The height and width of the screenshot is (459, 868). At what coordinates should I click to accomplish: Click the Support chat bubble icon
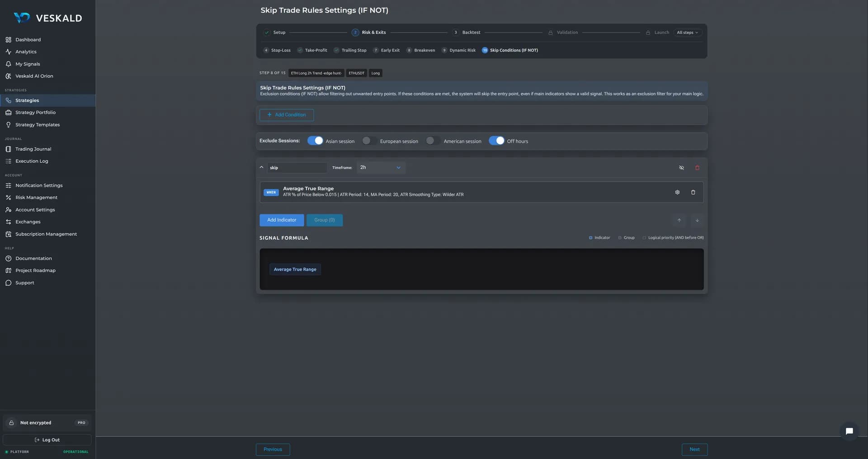click(x=8, y=283)
